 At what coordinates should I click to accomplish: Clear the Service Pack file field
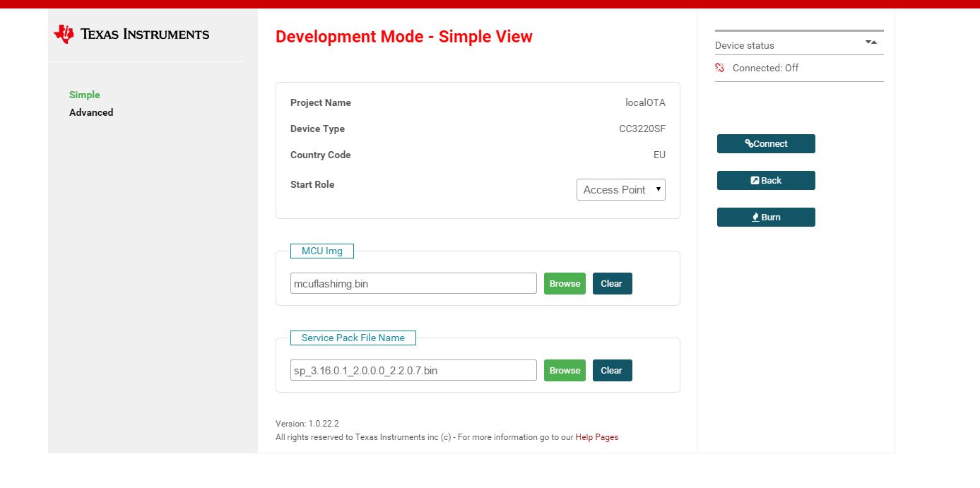612,370
